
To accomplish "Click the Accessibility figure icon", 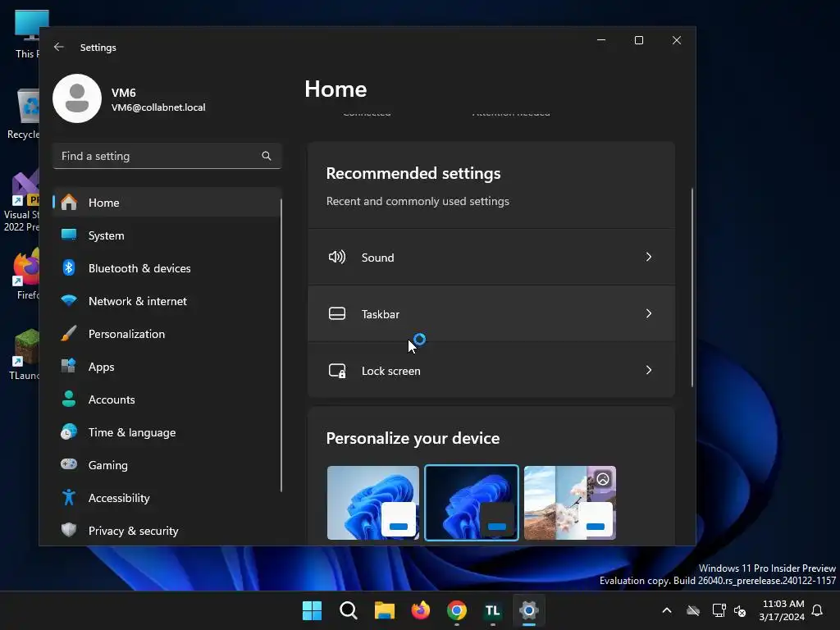I will pyautogui.click(x=69, y=498).
